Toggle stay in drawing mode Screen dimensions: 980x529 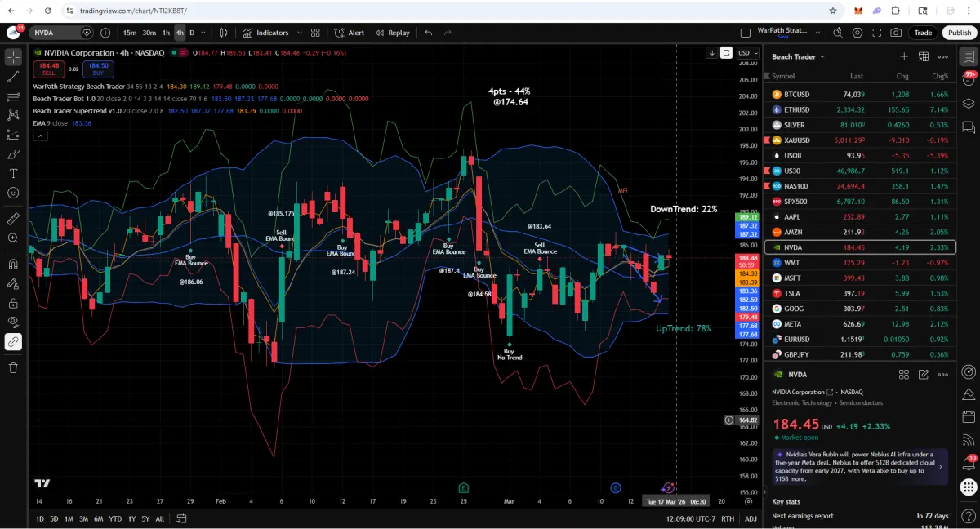point(13,284)
